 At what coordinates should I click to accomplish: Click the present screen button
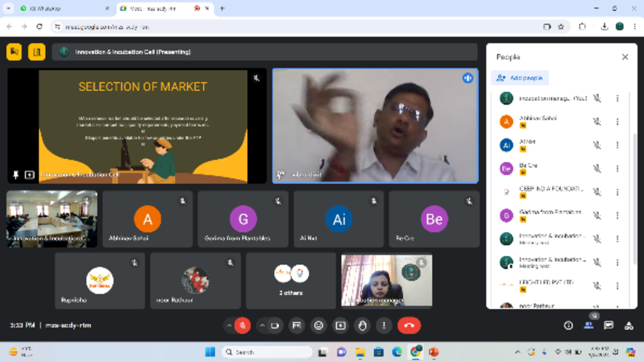[x=340, y=325]
